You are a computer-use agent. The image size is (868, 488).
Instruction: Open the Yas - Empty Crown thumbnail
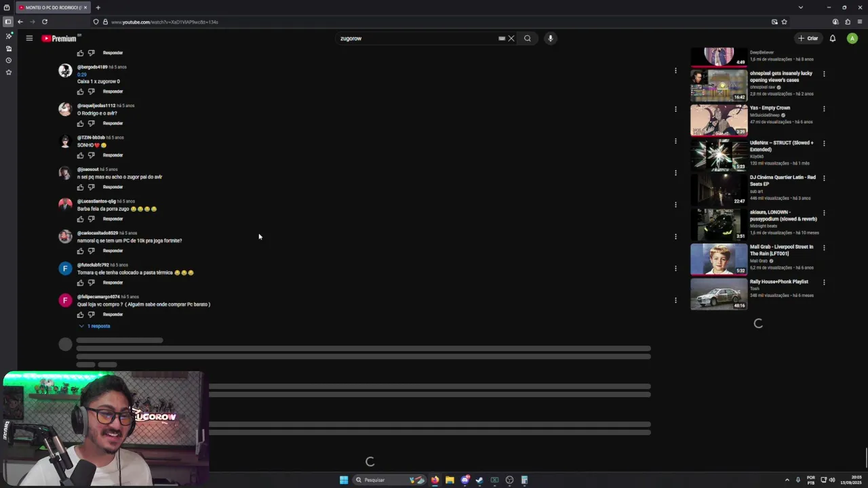(x=719, y=120)
